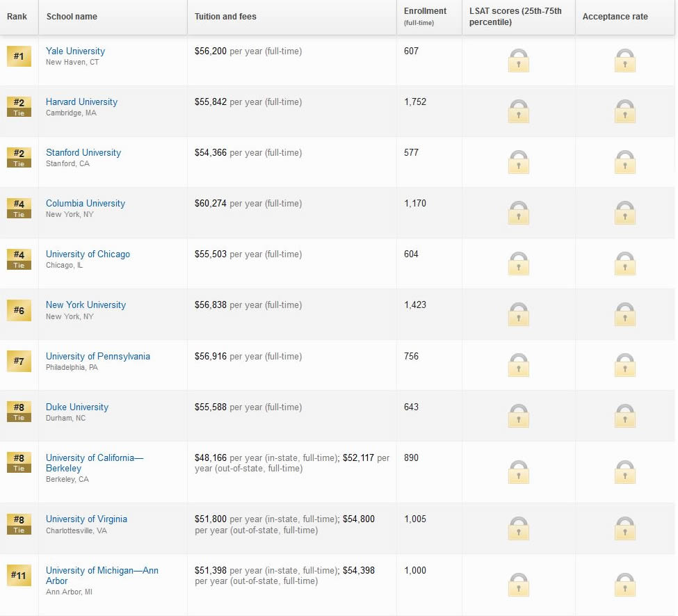Click the LSAT scores lock icon for Yale University
This screenshot has height=616, width=678.
518,61
